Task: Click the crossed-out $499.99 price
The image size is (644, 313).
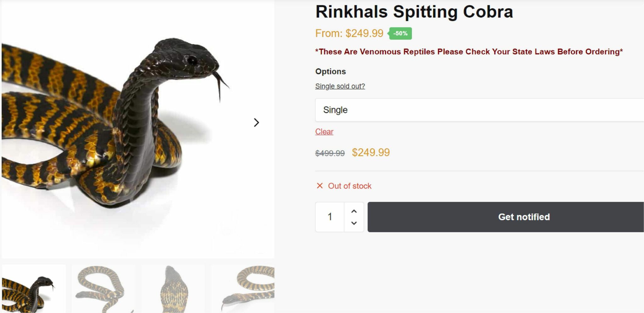Action: [x=330, y=153]
